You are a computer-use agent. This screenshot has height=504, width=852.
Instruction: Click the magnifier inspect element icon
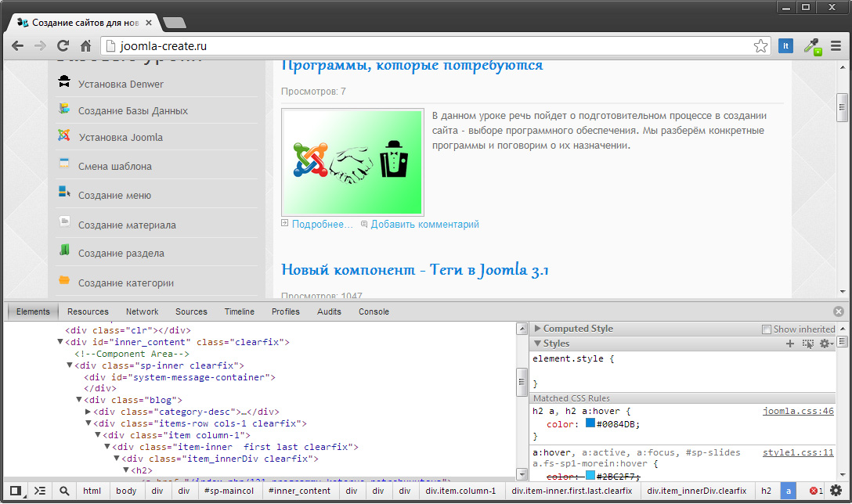point(64,491)
